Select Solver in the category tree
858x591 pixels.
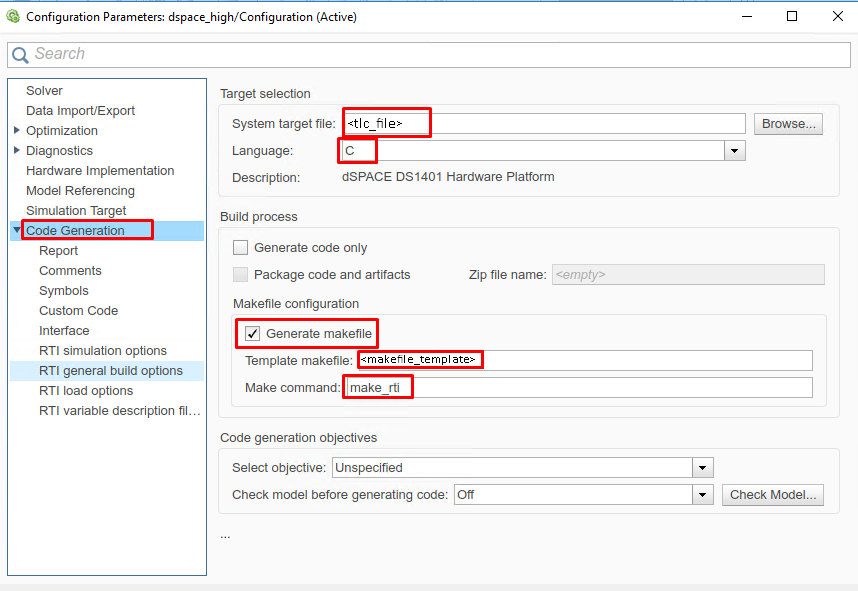(x=44, y=91)
